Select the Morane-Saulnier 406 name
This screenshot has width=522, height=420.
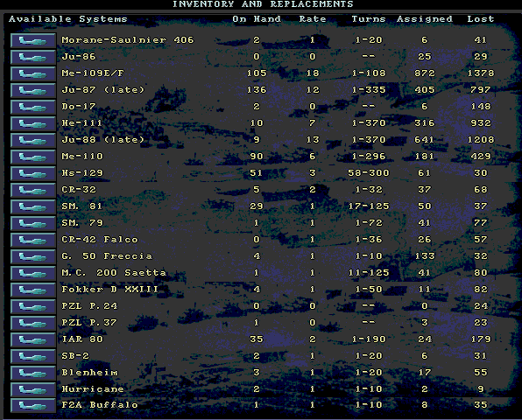(x=128, y=40)
